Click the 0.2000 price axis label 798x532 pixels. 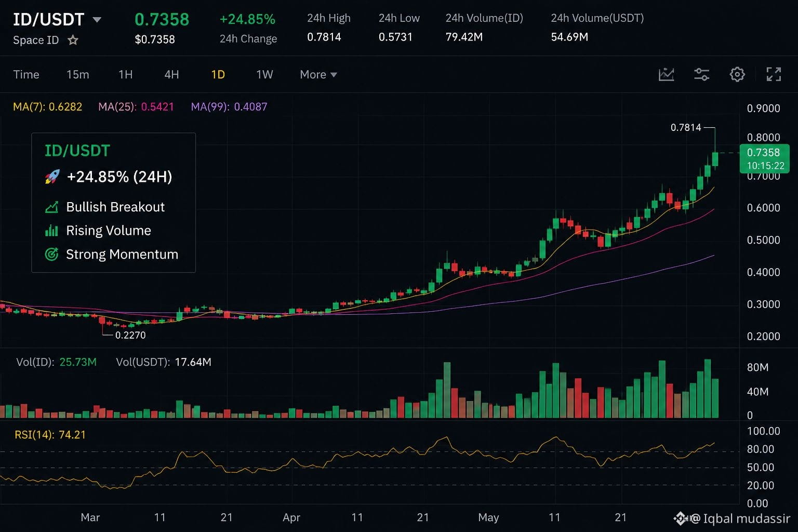point(764,336)
